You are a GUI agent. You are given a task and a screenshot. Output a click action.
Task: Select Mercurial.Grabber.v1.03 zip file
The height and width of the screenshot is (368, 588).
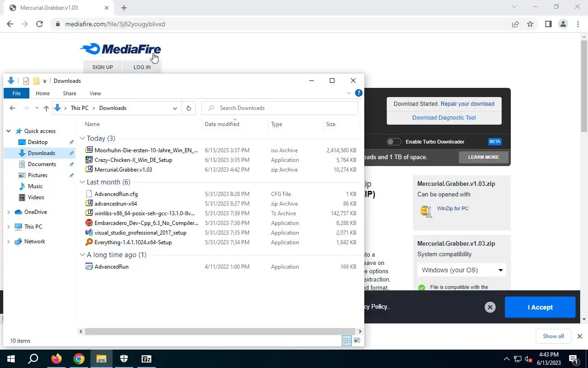pyautogui.click(x=123, y=170)
